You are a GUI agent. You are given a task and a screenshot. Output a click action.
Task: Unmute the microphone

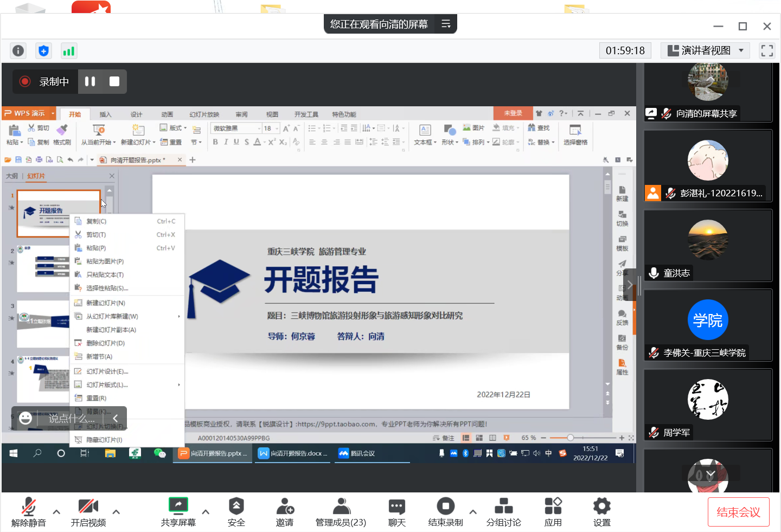tap(28, 512)
